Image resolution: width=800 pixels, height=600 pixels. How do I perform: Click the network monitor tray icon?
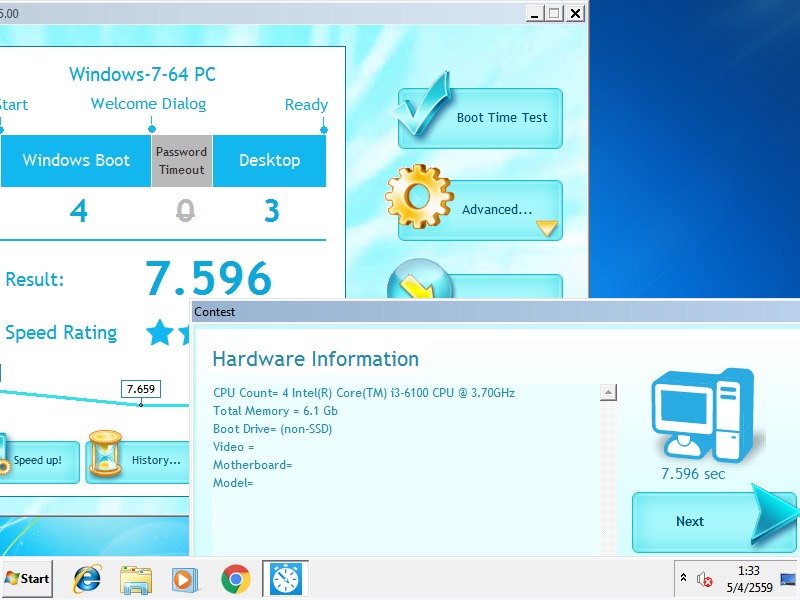[788, 579]
